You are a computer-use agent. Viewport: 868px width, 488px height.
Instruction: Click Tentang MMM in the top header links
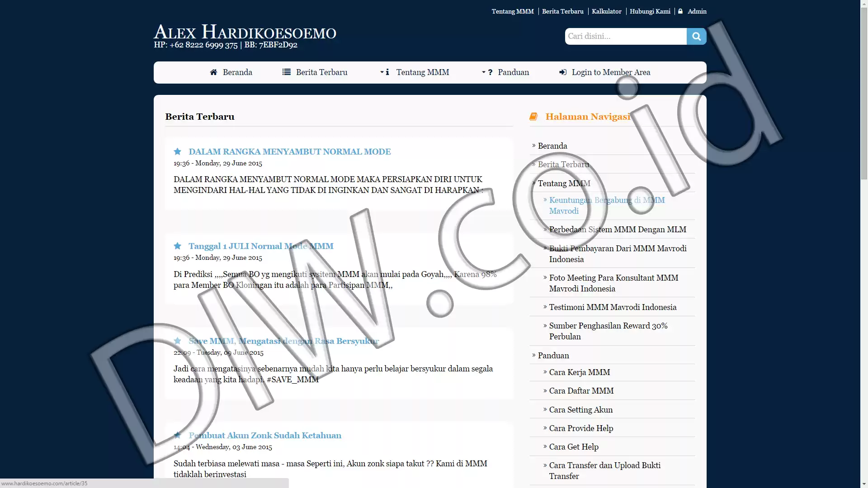(513, 11)
